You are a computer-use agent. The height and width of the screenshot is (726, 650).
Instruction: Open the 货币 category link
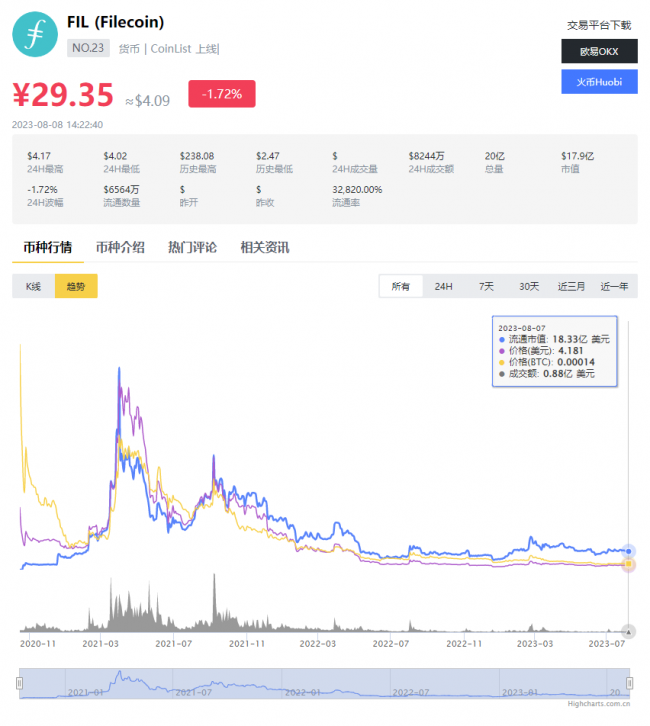point(129,49)
